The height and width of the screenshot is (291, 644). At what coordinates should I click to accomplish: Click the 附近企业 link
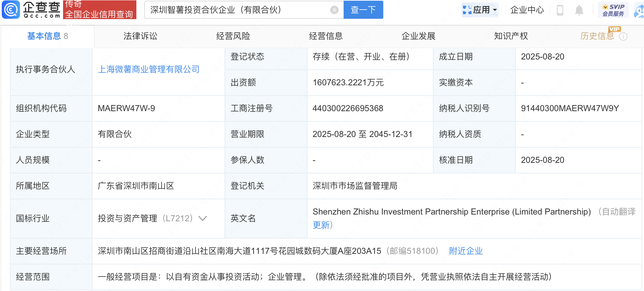(466, 251)
